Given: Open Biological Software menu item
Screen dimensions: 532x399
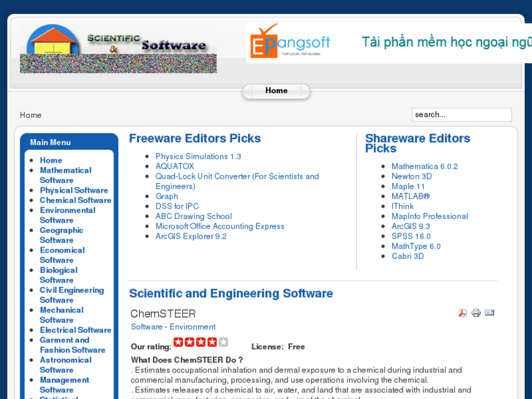Looking at the screenshot, I should (59, 275).
